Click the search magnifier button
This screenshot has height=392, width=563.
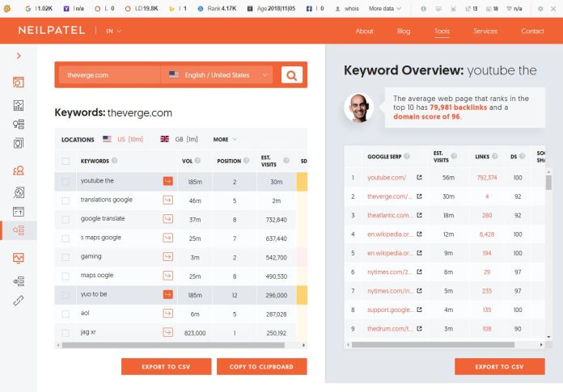[291, 75]
